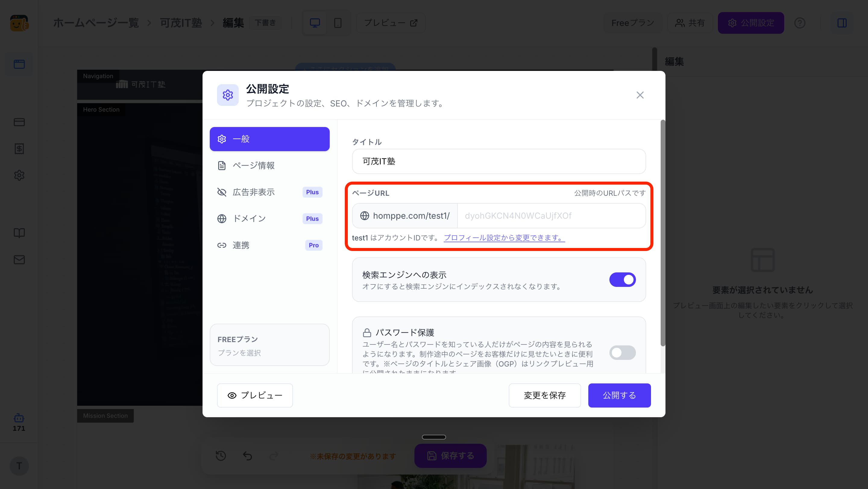Open the dollar billing icon in sidebar
The image size is (868, 489).
(19, 149)
